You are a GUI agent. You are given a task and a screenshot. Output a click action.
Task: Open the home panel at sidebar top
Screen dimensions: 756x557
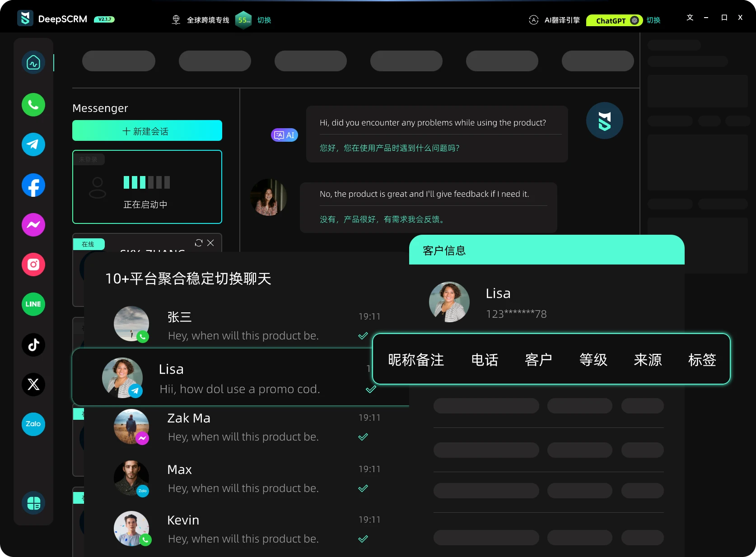tap(33, 62)
